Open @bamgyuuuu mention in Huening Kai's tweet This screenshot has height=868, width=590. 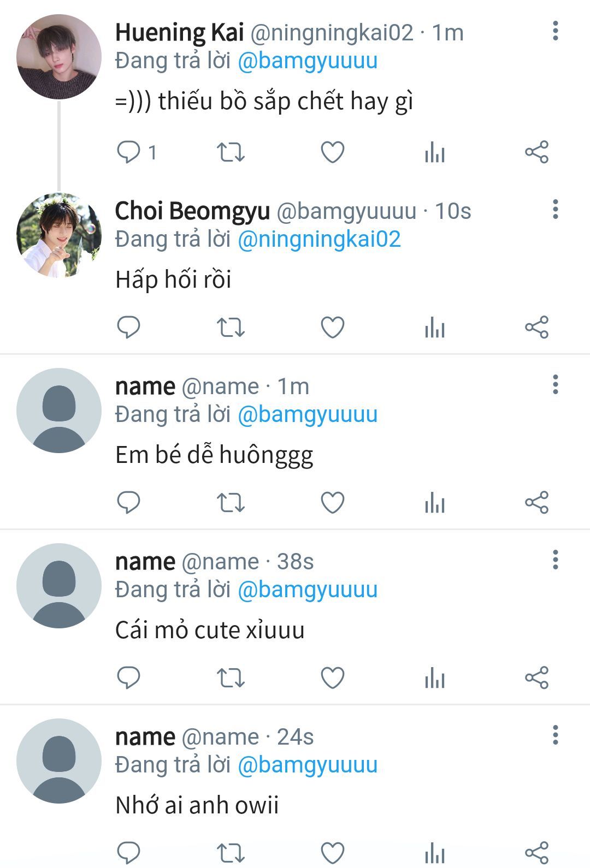coord(308,61)
